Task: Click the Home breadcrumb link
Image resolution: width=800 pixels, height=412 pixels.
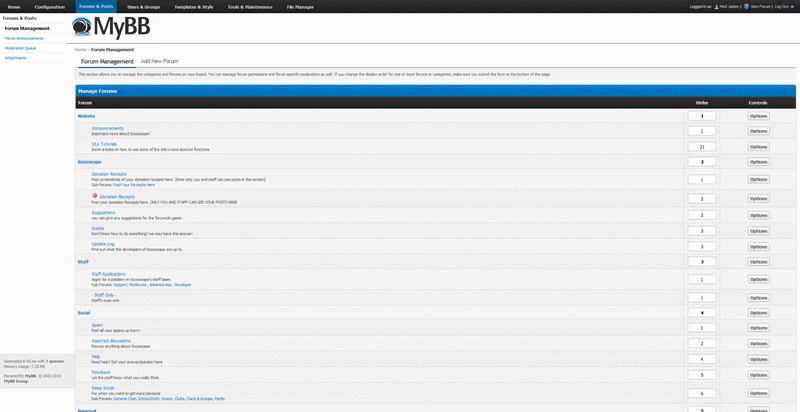Action: coord(80,48)
